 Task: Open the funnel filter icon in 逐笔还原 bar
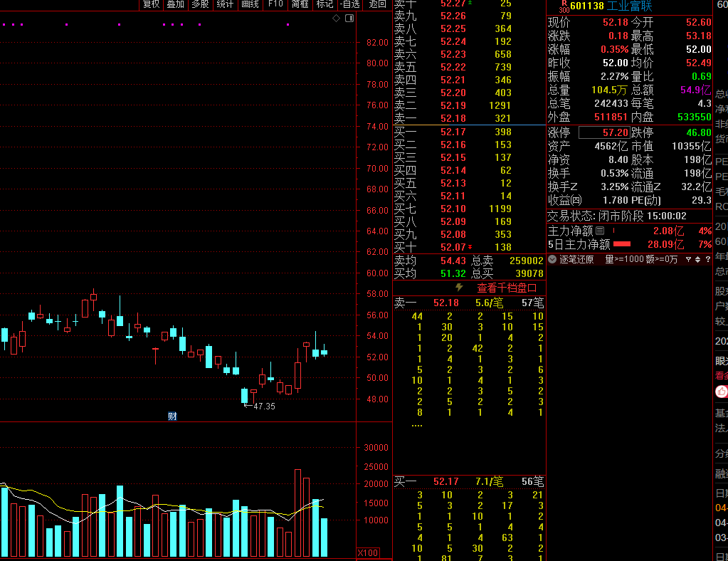click(x=688, y=260)
